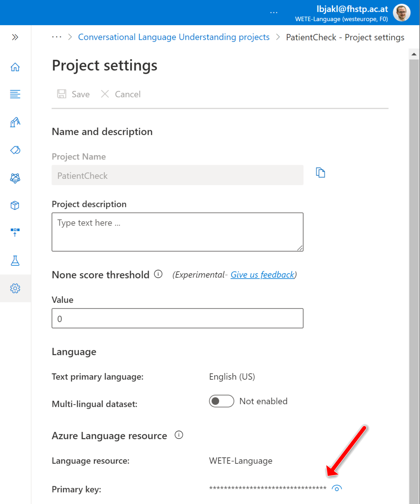
Task: Click the Project description text box
Action: tap(177, 232)
